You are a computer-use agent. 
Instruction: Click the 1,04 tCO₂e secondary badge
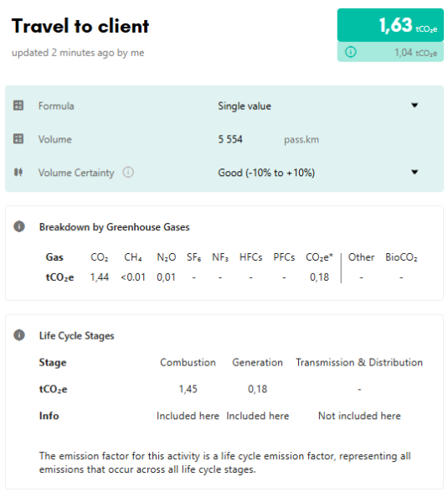coord(390,52)
